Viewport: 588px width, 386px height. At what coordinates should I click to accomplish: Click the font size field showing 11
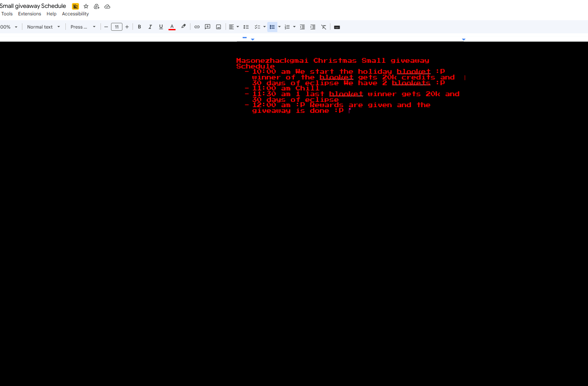[117, 27]
